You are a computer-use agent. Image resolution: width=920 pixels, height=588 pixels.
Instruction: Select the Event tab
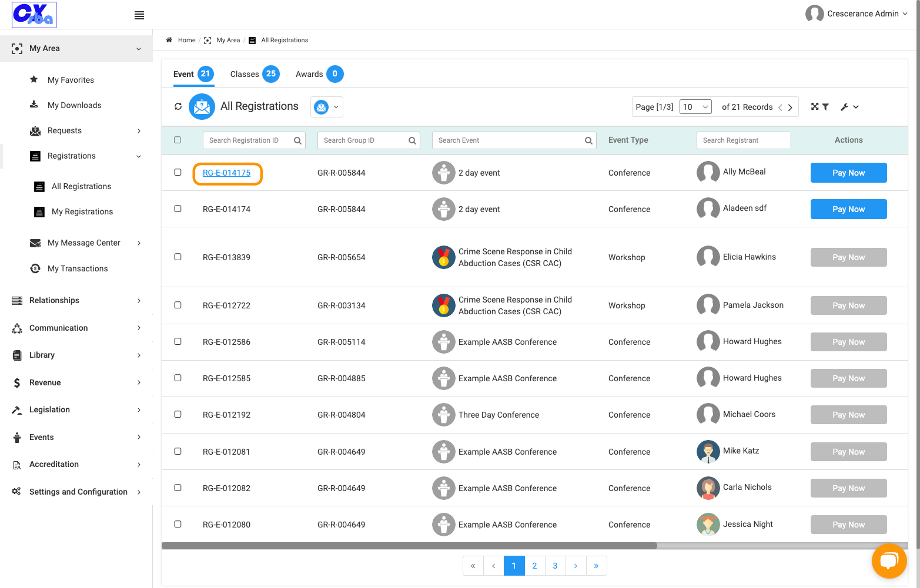193,74
